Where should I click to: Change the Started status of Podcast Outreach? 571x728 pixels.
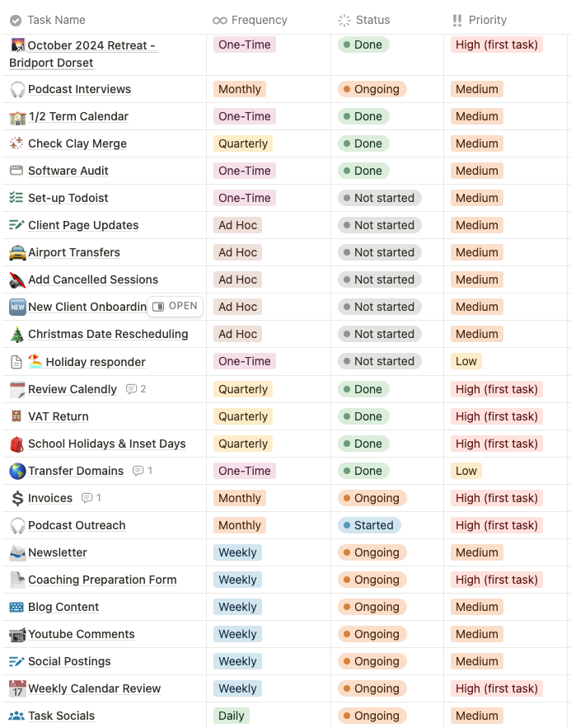coord(369,525)
